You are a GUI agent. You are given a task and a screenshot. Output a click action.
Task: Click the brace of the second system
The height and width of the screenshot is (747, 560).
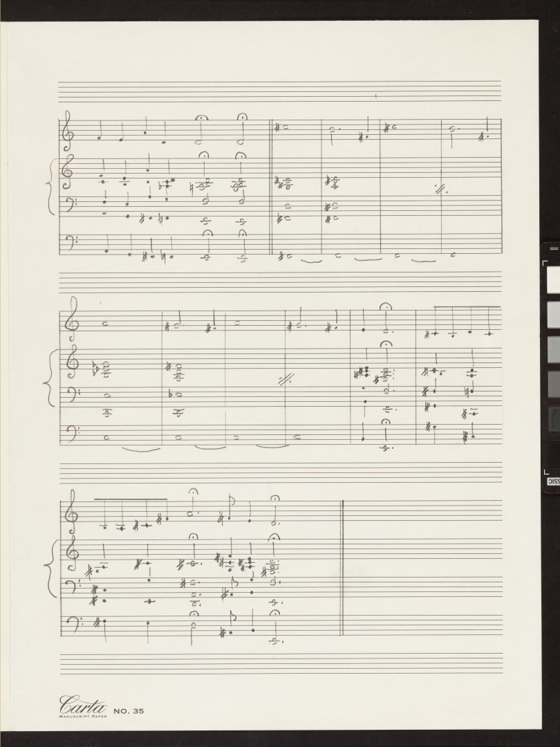(50, 378)
